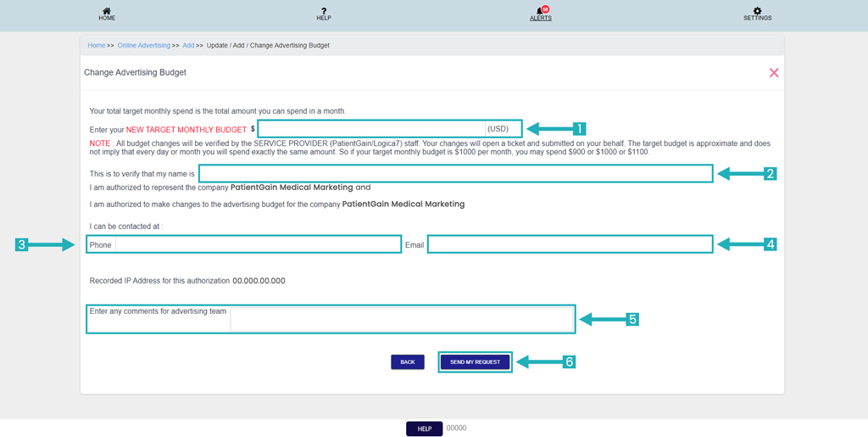
Task: Submit with Send My Request button
Action: [475, 362]
